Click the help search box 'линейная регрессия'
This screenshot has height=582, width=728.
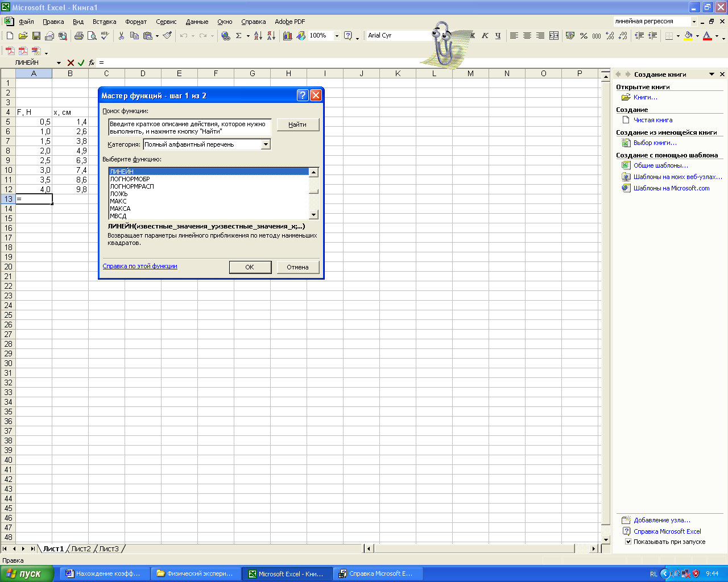[x=652, y=22]
